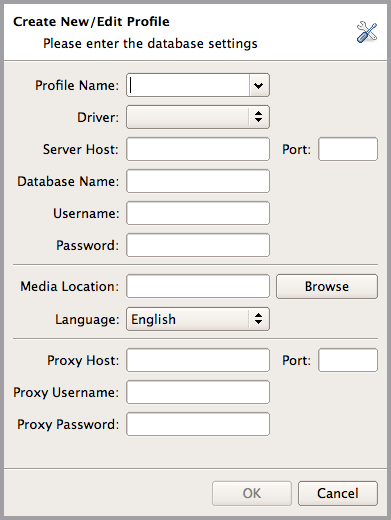Focus the Profile Name text box

[188, 85]
